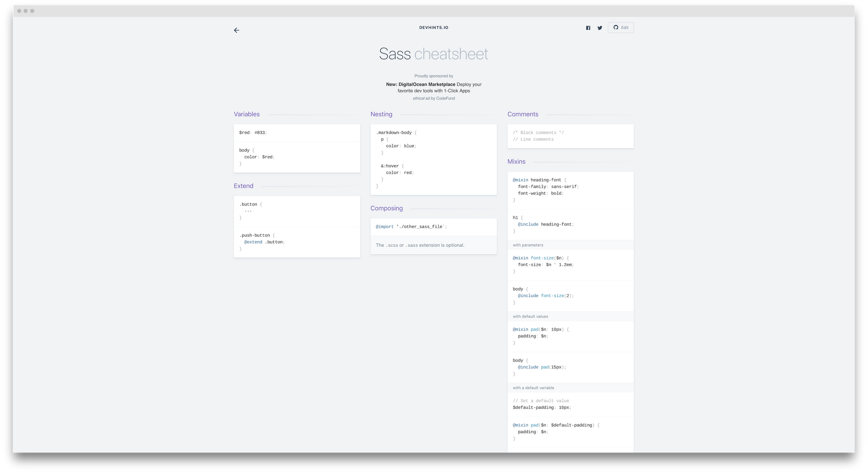Click the Mixins section heading anchor
The width and height of the screenshot is (868, 476).
[x=516, y=162]
